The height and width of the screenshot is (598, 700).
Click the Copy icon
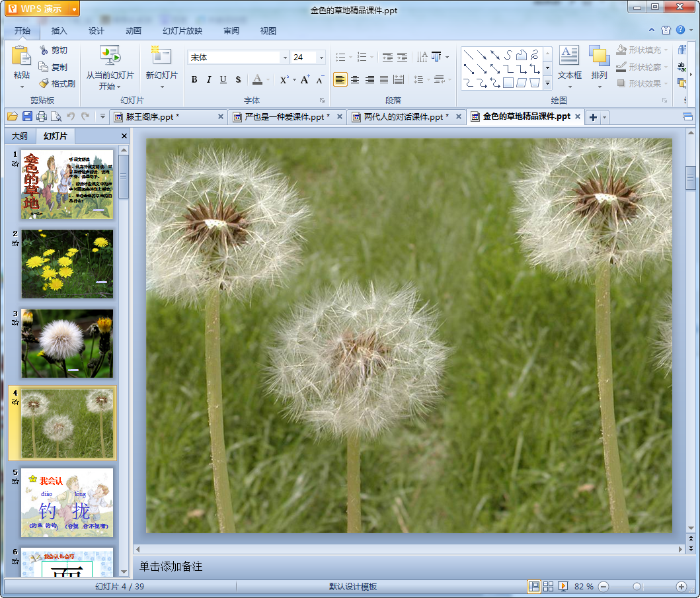pyautogui.click(x=44, y=67)
